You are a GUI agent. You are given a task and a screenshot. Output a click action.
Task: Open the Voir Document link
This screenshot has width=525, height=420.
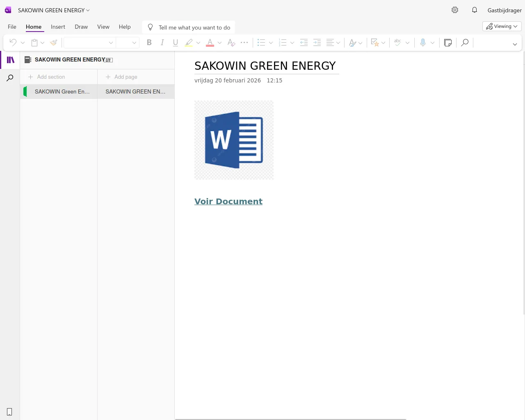(x=228, y=201)
